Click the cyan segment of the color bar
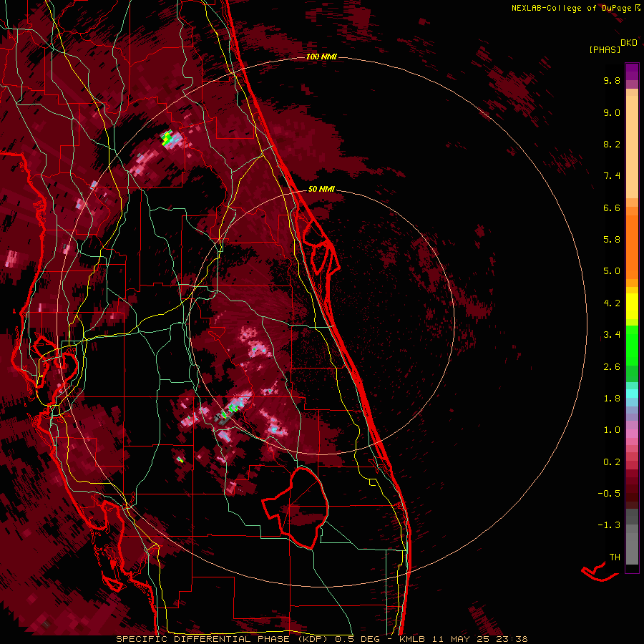This screenshot has height=644, width=644. click(632, 394)
